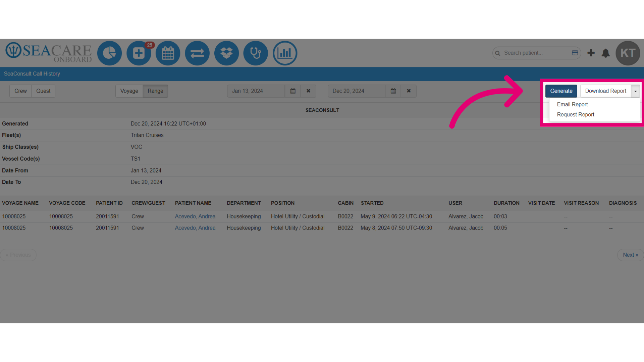Viewport: 644px width, 362px height.
Task: Click the VISIT REASON column header
Action: tap(581, 203)
